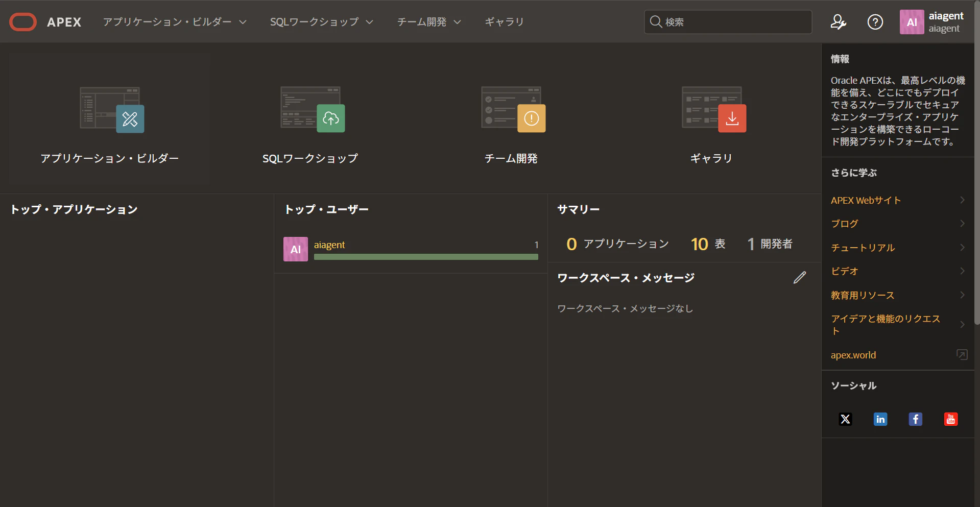The image size is (980, 507).
Task: Click the Oracle APEX description paragraph
Action: coord(898,111)
